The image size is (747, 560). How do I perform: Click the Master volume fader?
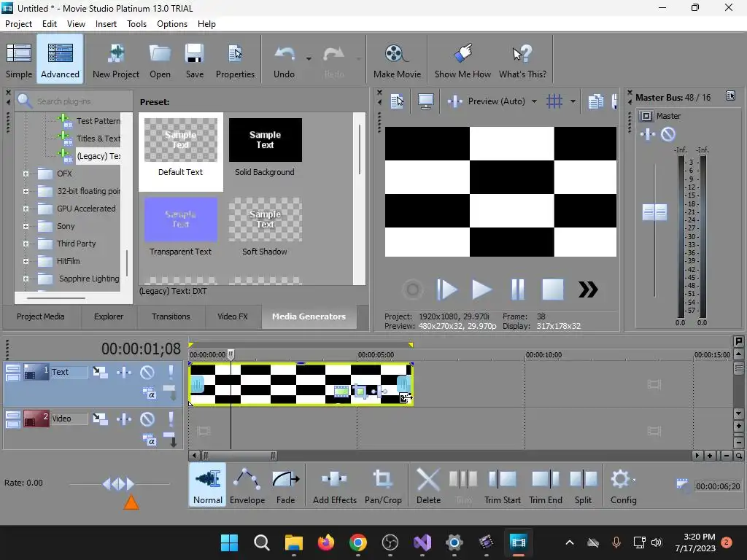654,212
